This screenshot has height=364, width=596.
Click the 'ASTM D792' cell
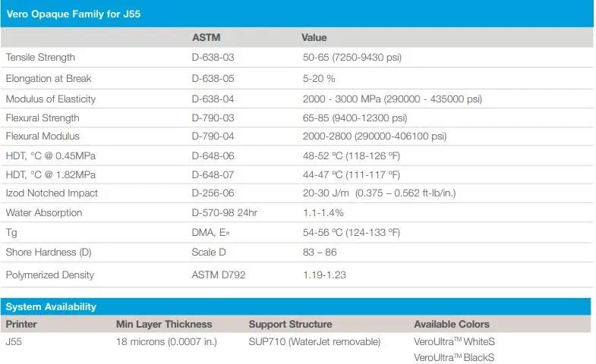click(219, 275)
